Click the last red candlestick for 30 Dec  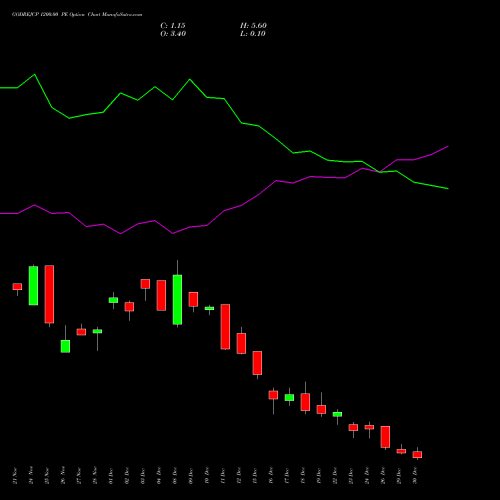417,455
